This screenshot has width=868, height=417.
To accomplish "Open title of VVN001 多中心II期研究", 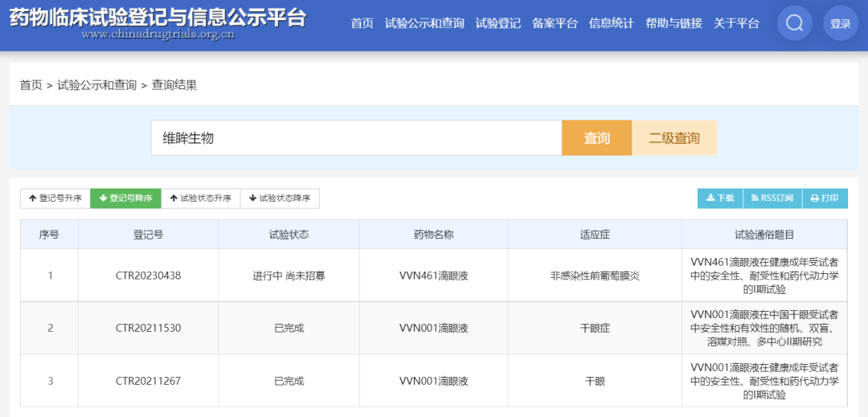I will [764, 329].
